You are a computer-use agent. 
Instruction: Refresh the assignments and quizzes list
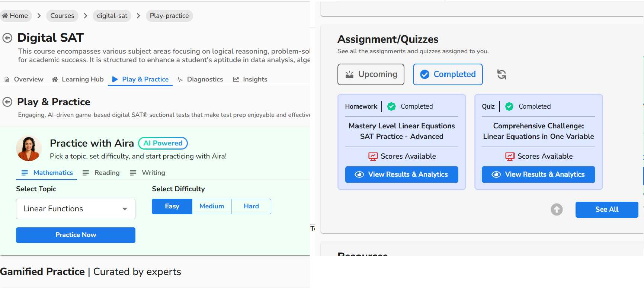(x=501, y=74)
